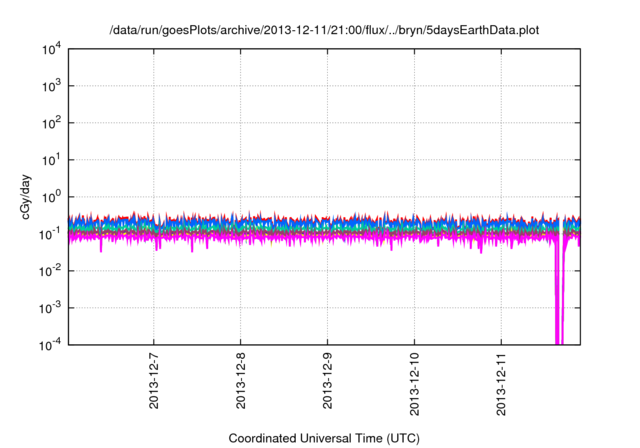
Task: Select the 10^-3 y-axis label
Action: coord(51,309)
